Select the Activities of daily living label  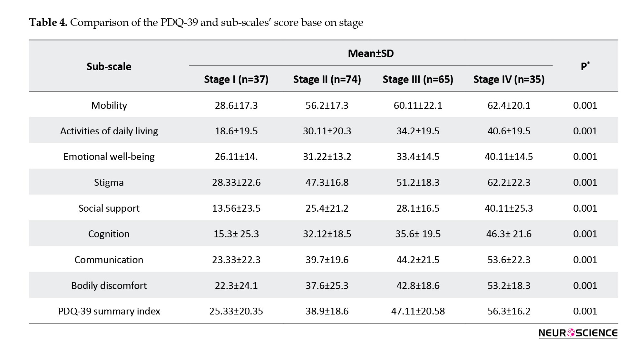(109, 131)
